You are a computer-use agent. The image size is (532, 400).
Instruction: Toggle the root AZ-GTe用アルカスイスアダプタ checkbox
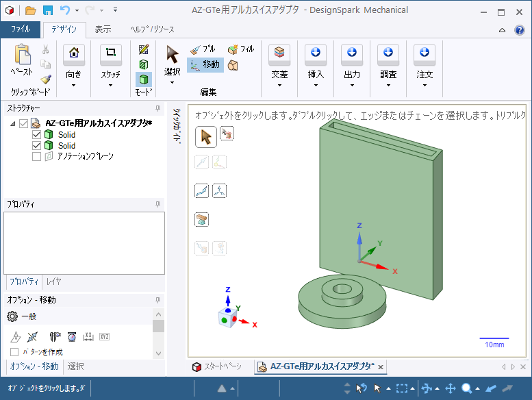click(x=23, y=123)
